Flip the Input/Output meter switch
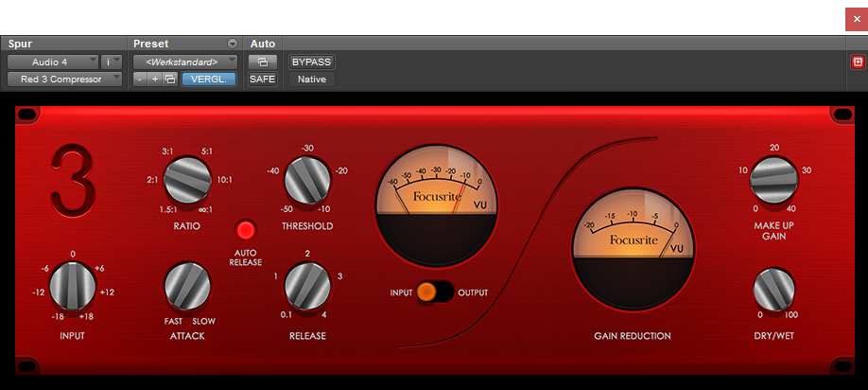 tap(436, 292)
